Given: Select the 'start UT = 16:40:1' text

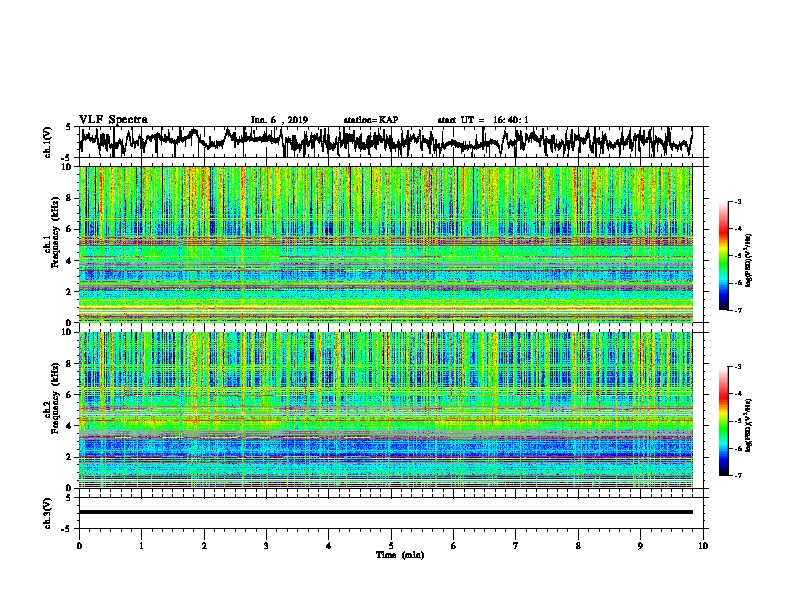Looking at the screenshot, I should click(x=483, y=120).
